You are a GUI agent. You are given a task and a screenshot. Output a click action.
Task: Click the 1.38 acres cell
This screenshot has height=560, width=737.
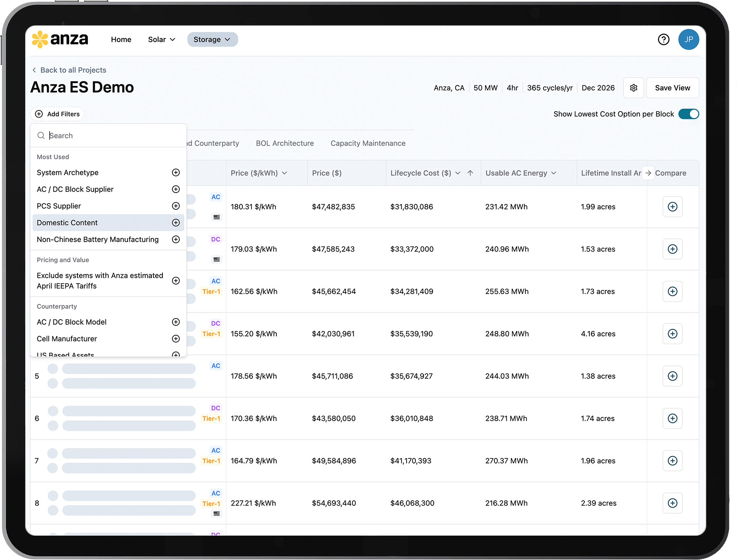tap(598, 376)
